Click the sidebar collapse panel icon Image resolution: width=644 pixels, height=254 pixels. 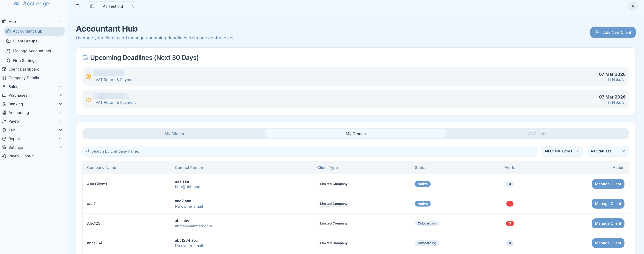[x=78, y=6]
